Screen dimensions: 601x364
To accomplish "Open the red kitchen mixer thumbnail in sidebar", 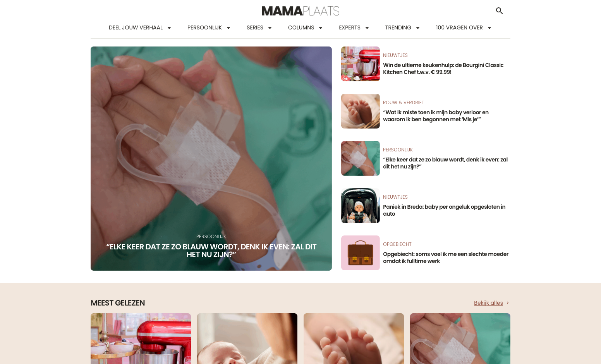I will point(361,64).
